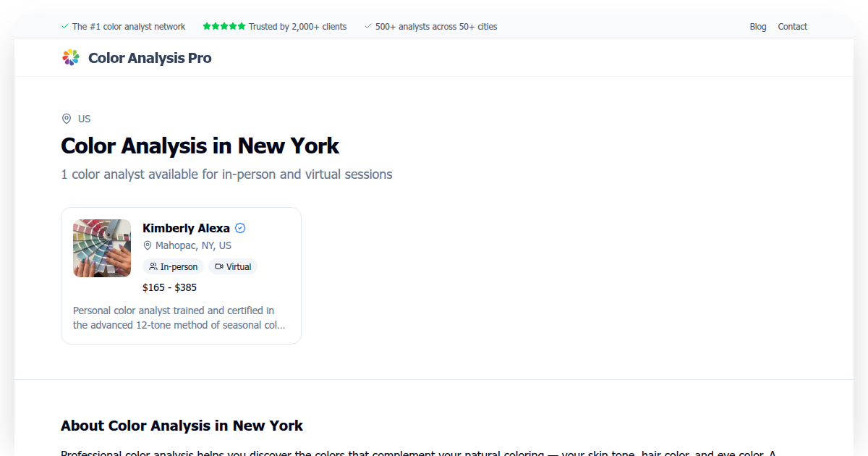Open Kimberly Alexa's color swatch photo
This screenshot has height=456, width=868.
(x=102, y=248)
